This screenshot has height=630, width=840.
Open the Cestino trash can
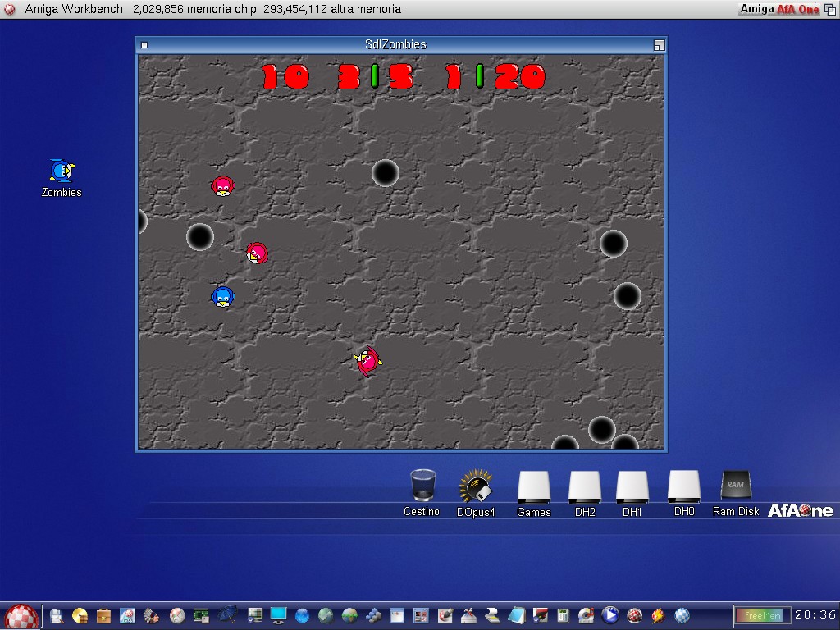click(x=422, y=486)
